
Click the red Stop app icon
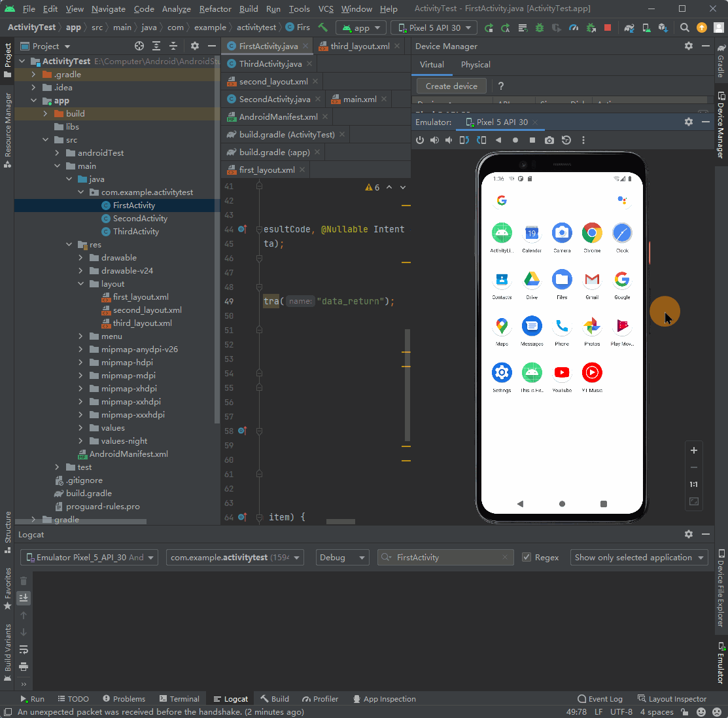(608, 27)
